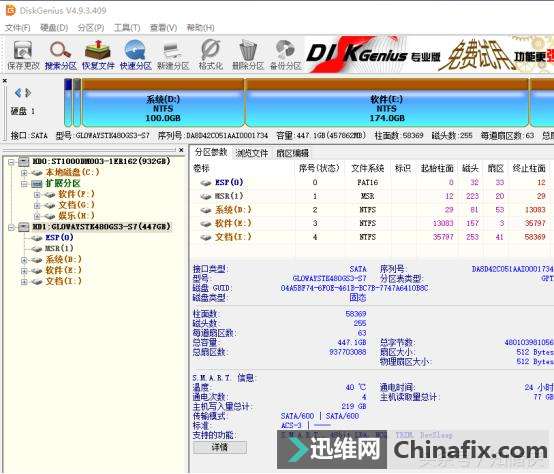Select 本地磁盘(C:) in the tree
The image size is (554, 474).
point(72,172)
